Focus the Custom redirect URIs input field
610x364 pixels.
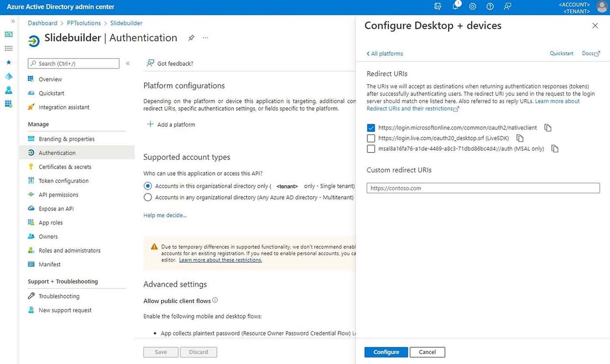pyautogui.click(x=483, y=188)
